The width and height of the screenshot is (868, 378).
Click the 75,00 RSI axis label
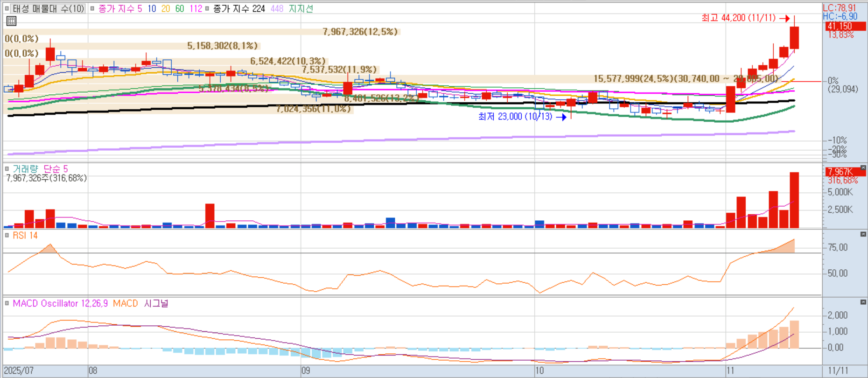(x=837, y=247)
